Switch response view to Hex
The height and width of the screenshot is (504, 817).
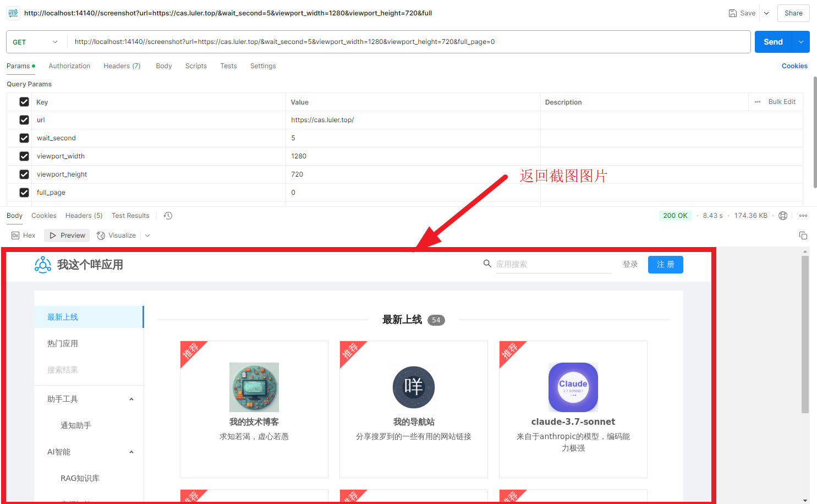pos(24,235)
